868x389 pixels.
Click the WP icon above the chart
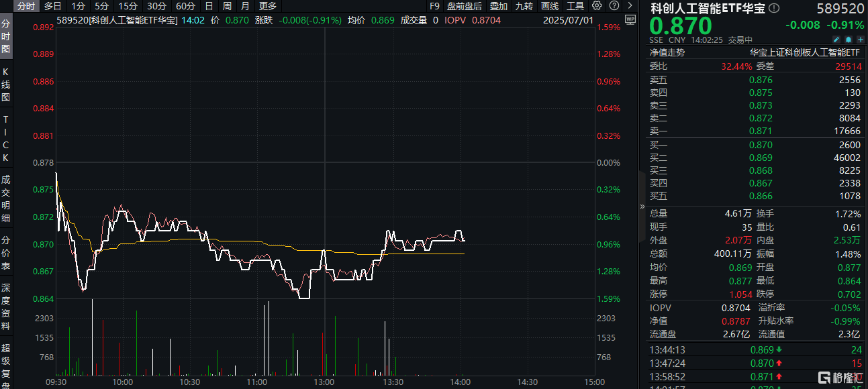point(629,20)
